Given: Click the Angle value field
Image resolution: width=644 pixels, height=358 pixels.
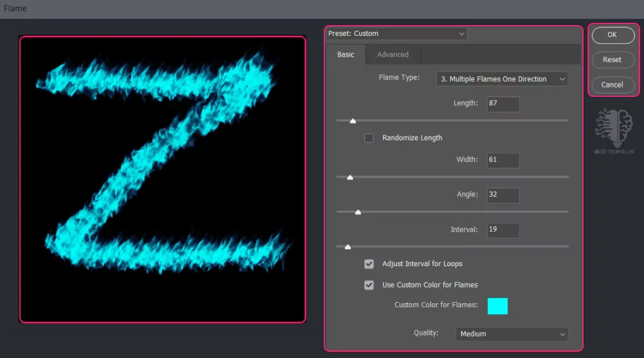Looking at the screenshot, I should coord(503,195).
